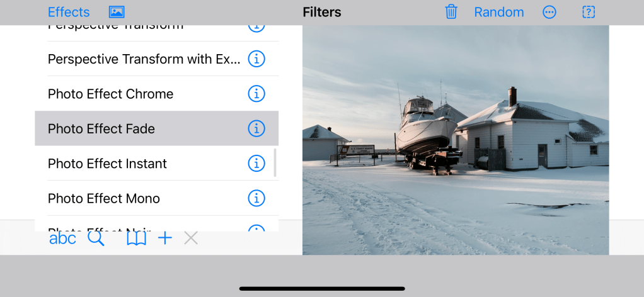Tap the snowy boat preview image
This screenshot has width=644, height=297.
(456, 140)
